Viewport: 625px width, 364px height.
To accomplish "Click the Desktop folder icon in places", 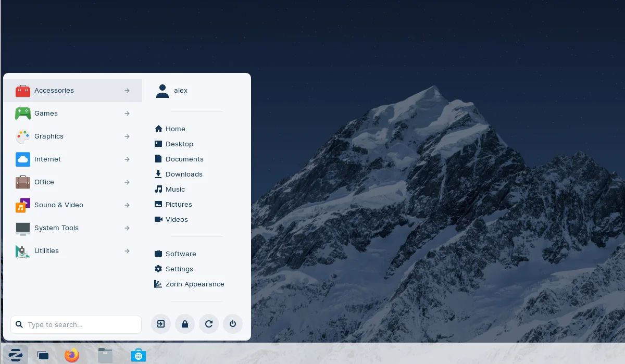I will point(158,144).
